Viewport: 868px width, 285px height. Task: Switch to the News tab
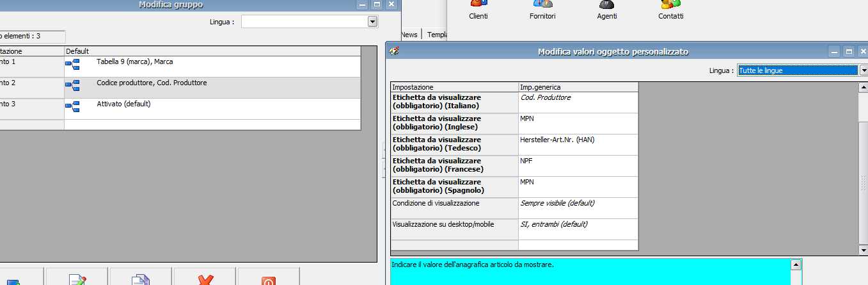(409, 35)
